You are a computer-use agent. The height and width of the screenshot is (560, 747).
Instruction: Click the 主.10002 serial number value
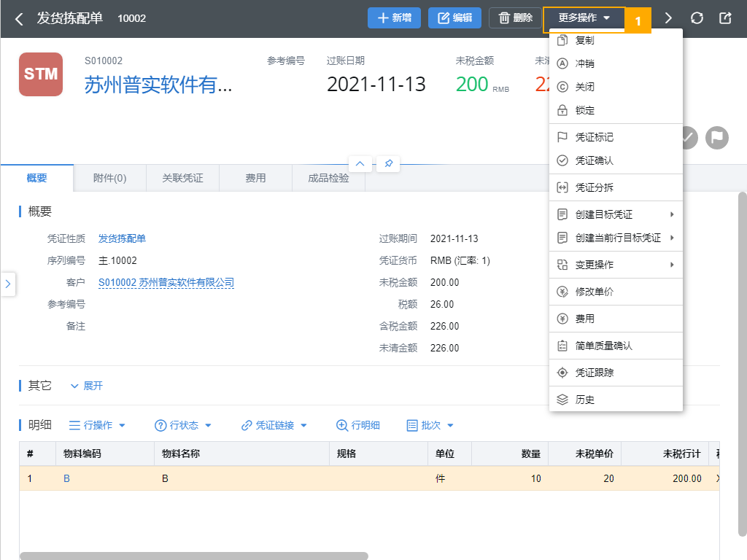(x=117, y=261)
